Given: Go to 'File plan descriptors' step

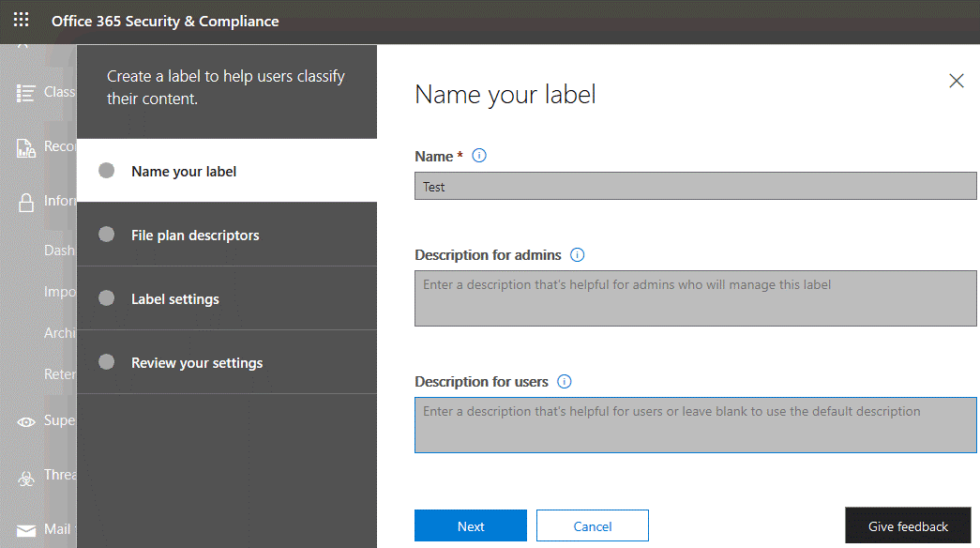Looking at the screenshot, I should point(195,236).
